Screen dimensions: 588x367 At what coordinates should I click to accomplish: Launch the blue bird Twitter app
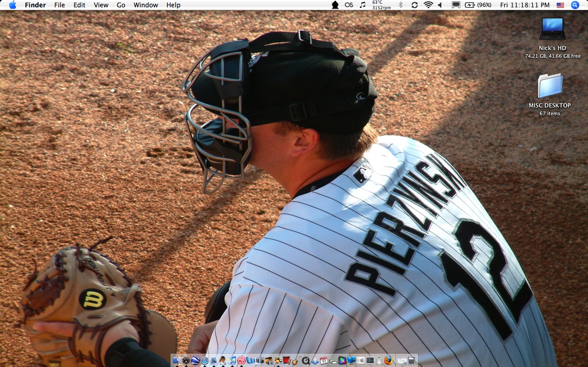click(x=352, y=361)
